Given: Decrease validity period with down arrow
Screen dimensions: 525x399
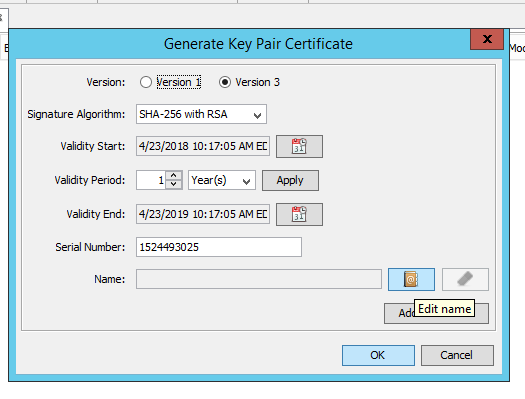Looking at the screenshot, I should coord(173,184).
